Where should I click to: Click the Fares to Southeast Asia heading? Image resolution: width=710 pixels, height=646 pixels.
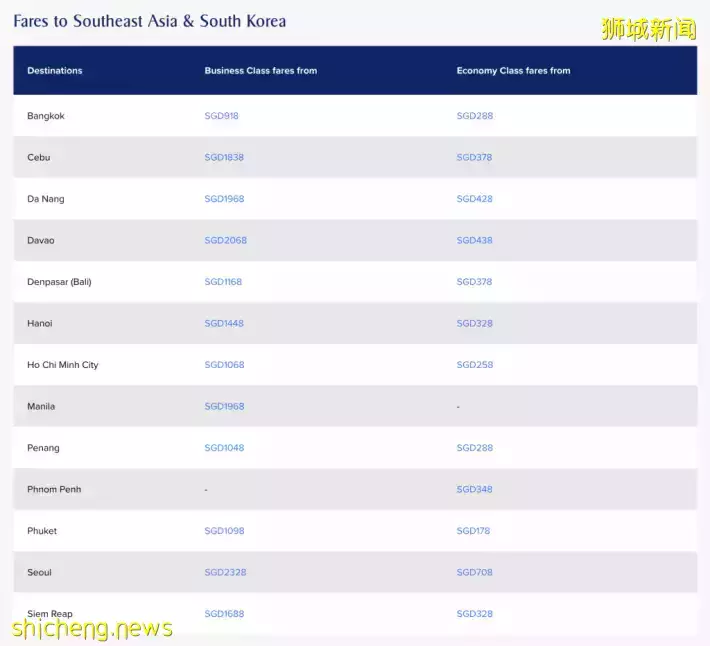coord(149,21)
